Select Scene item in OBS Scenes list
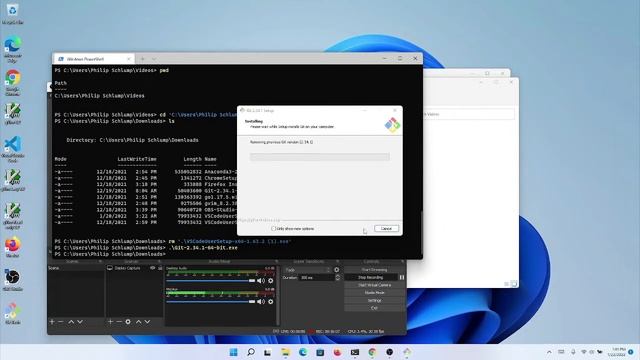This screenshot has width=640, height=360. (76, 268)
